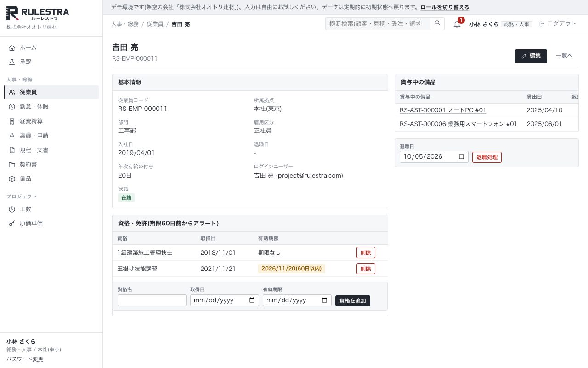Click ロールを切り替える link
This screenshot has width=588, height=368.
[x=445, y=7]
